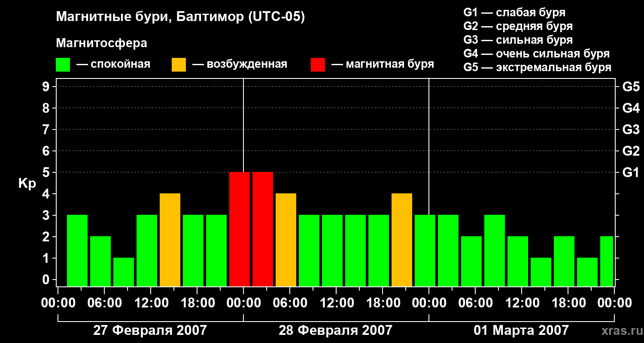Click the "Магнитосфера" heading
Image resolution: width=644 pixels, height=343 pixels.
click(x=101, y=43)
